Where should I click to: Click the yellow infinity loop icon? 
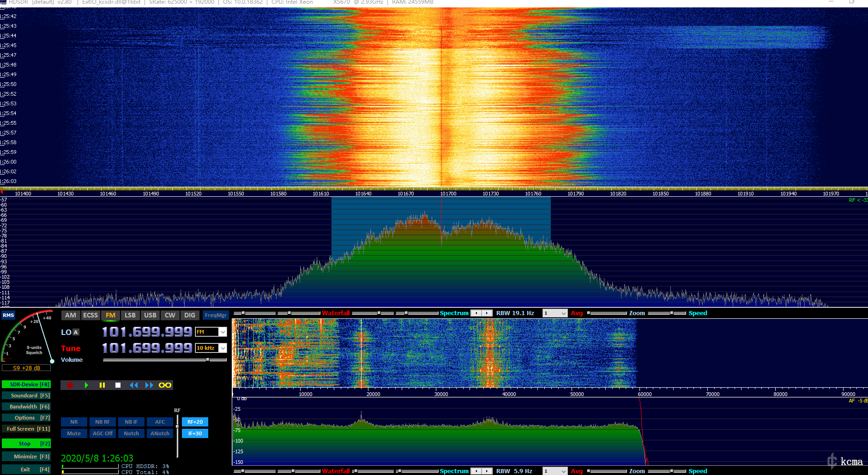pos(164,385)
